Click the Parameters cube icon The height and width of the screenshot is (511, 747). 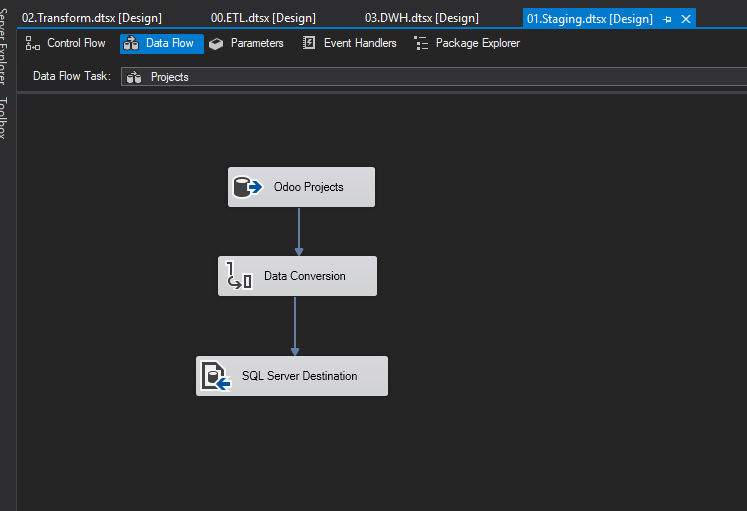(216, 44)
